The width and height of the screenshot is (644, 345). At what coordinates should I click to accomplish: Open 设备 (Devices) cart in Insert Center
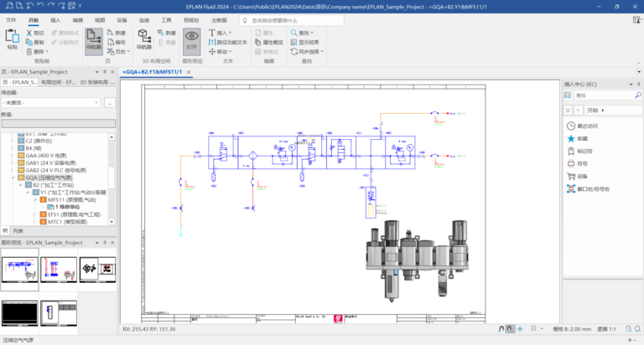(578, 177)
